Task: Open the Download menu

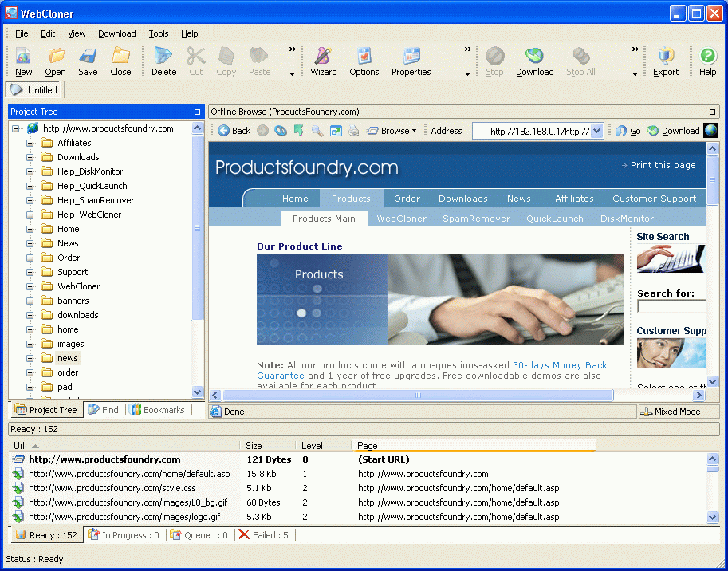Action: (117, 33)
